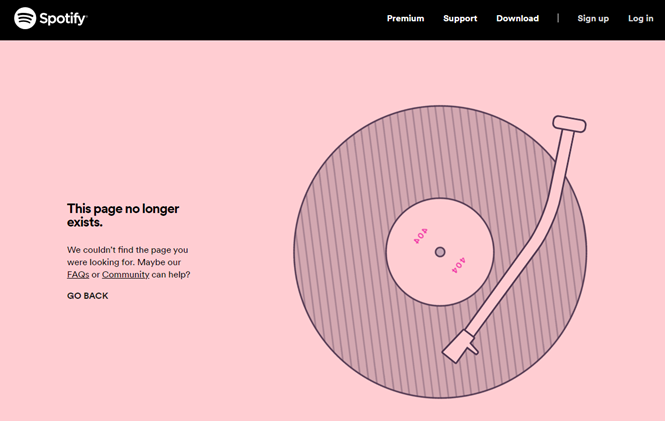Image resolution: width=665 pixels, height=421 pixels.
Task: Select Log in at top right
Action: pyautogui.click(x=640, y=19)
